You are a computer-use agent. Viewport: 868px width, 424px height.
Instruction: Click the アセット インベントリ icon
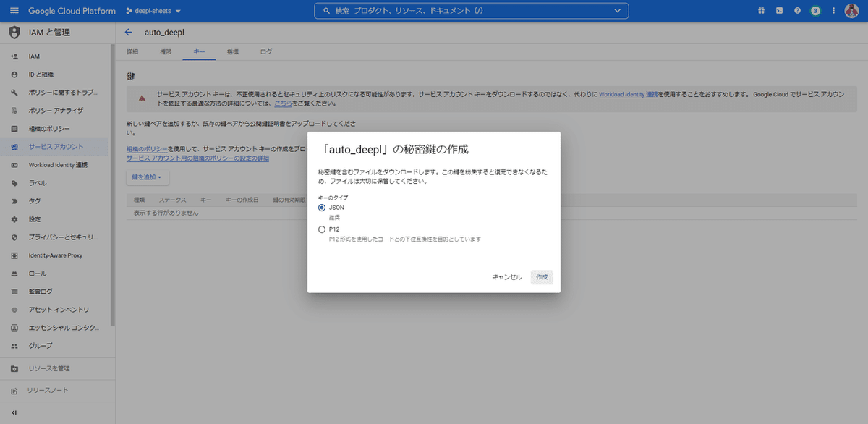click(14, 310)
